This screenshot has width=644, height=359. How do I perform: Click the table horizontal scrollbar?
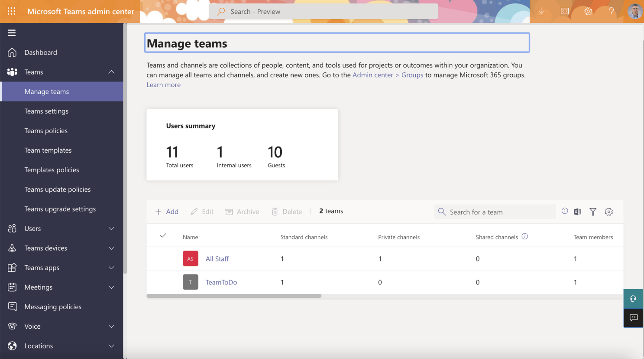click(x=234, y=296)
